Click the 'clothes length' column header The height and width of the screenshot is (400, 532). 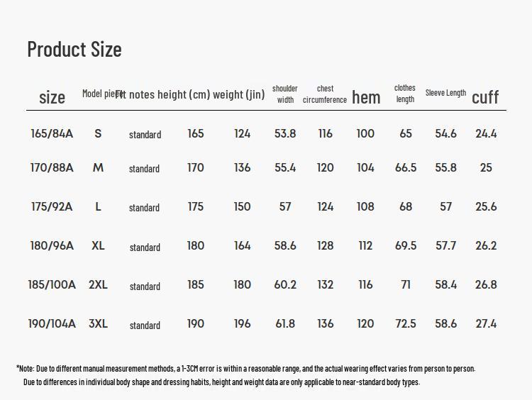[x=405, y=94]
